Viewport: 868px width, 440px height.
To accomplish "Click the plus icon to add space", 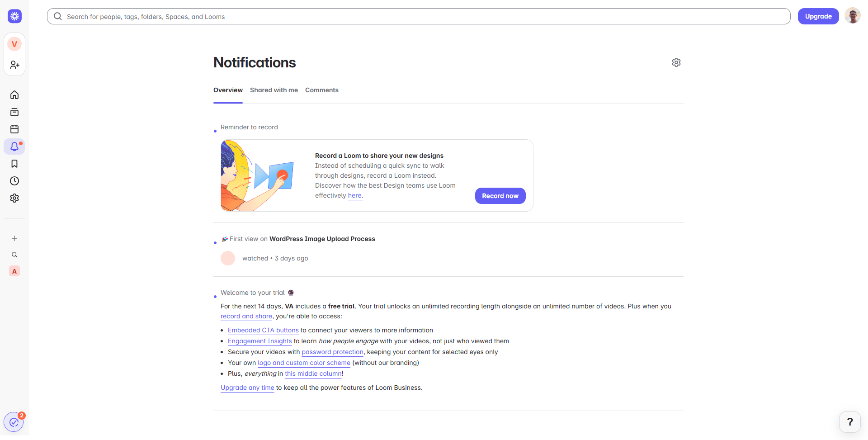I will click(x=14, y=238).
